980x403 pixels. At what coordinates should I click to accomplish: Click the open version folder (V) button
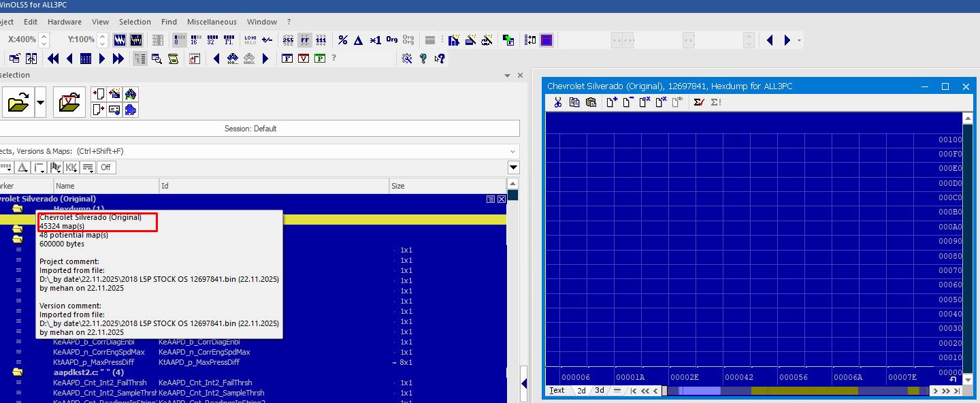pos(69,103)
